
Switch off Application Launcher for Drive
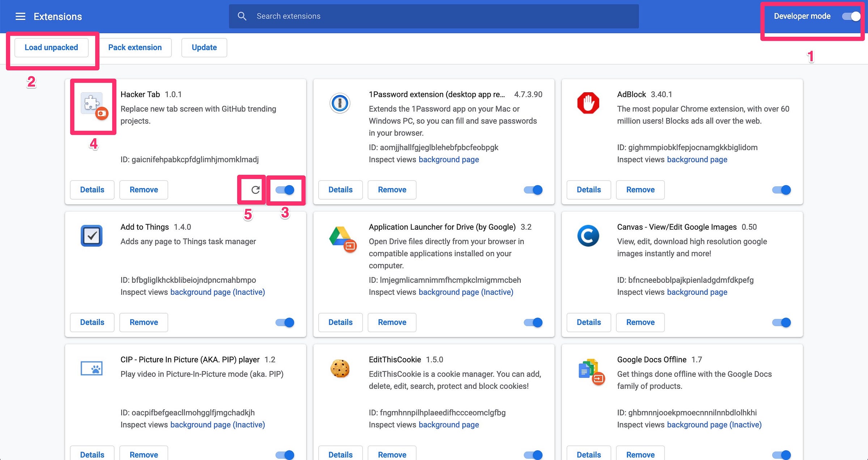(x=533, y=323)
